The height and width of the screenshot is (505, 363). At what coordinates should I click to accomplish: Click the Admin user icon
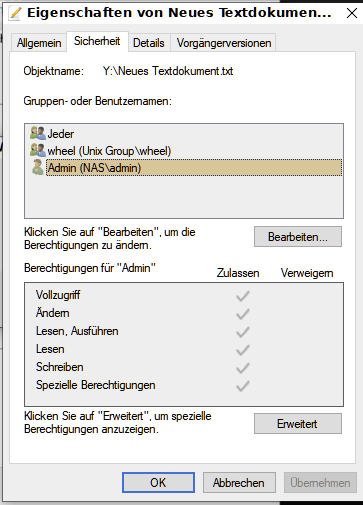point(38,167)
